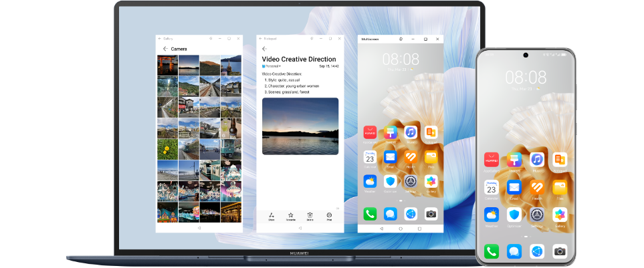
Task: Tap Weather icon on the physical phone
Action: [492, 215]
